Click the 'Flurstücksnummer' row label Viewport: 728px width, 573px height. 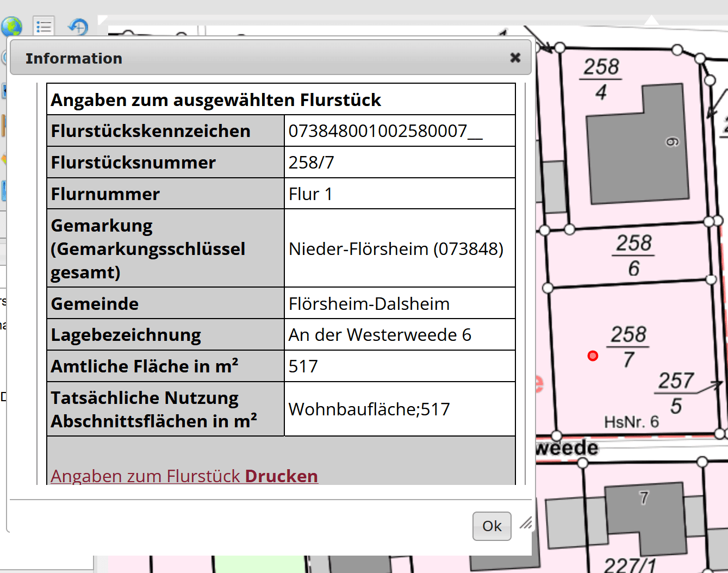pyautogui.click(x=133, y=163)
